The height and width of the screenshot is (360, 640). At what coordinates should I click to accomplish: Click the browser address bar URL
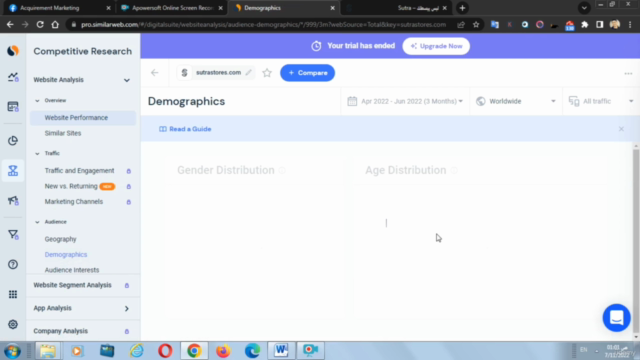(263, 24)
